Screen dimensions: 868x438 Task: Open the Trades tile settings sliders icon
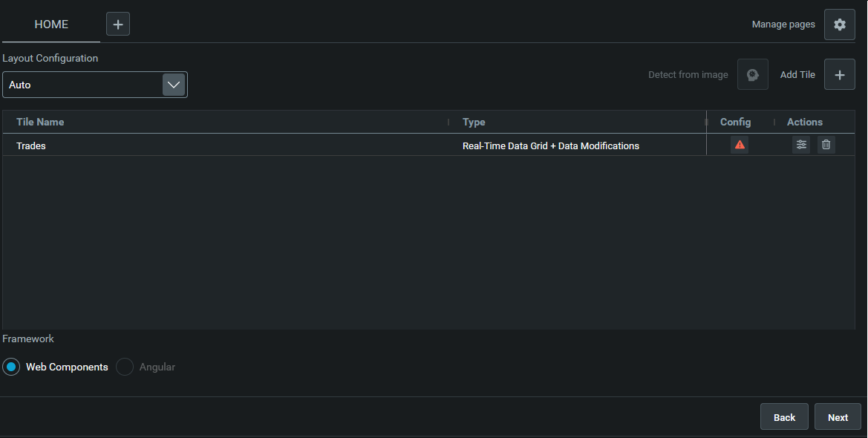(x=801, y=145)
